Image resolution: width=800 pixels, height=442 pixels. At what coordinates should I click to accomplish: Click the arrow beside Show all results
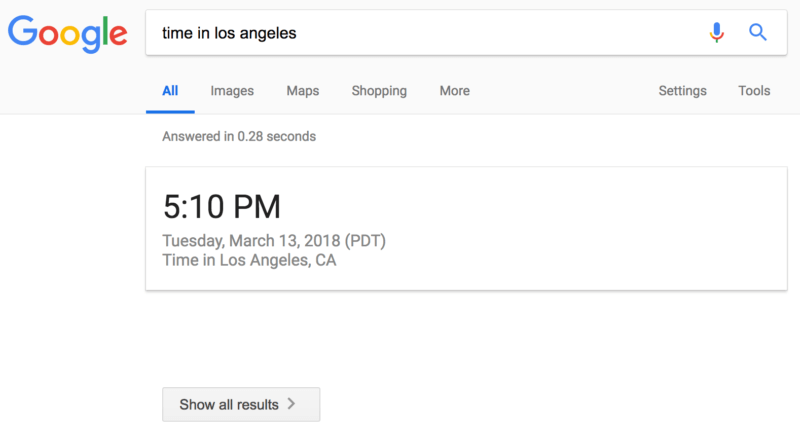[x=291, y=405]
